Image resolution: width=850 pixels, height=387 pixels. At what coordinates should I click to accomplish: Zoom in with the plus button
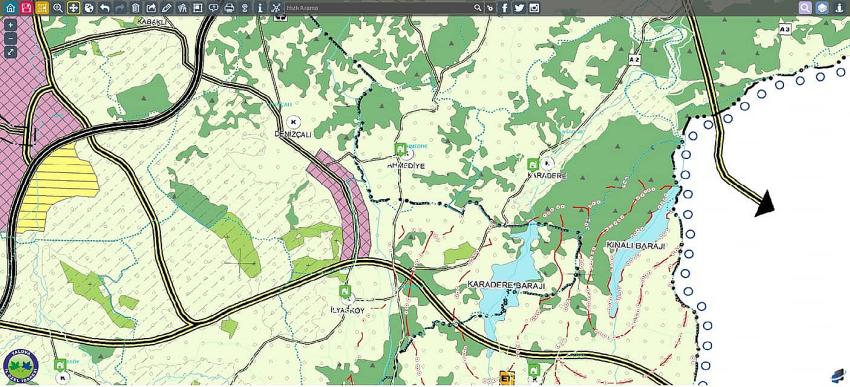tap(11, 25)
